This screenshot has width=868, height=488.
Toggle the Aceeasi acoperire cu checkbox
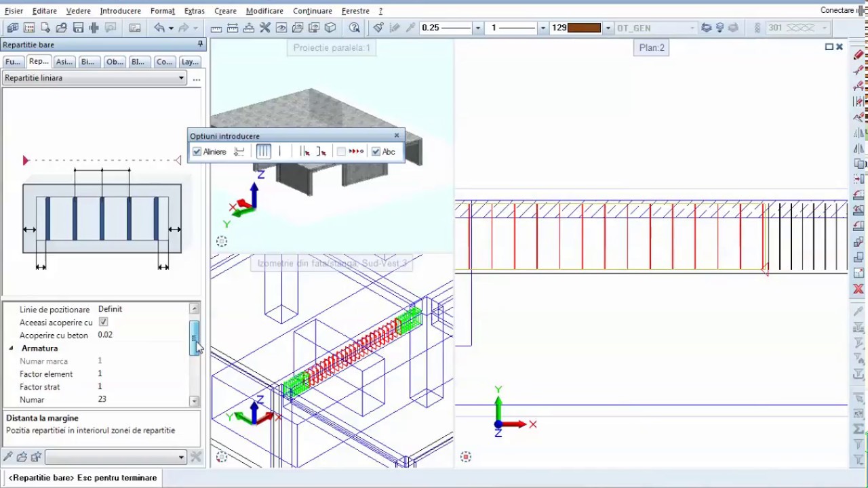coord(103,322)
